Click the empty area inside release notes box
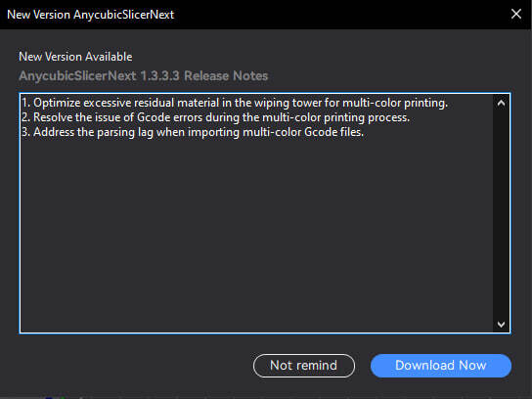 256,234
